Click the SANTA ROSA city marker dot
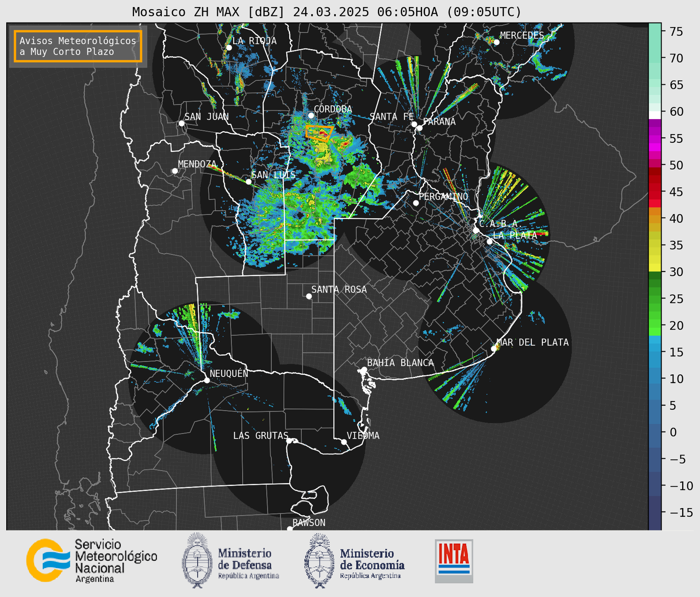This screenshot has height=597, width=700. coord(309,296)
